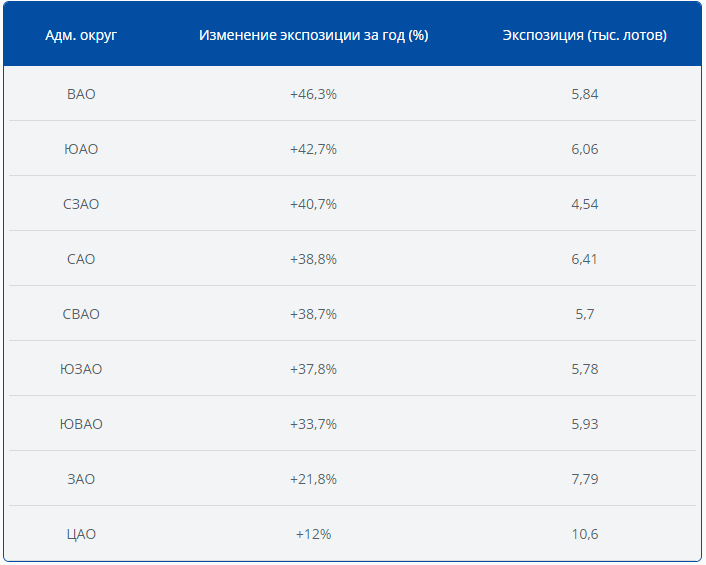Select the ЮЗАО district label

(81, 369)
